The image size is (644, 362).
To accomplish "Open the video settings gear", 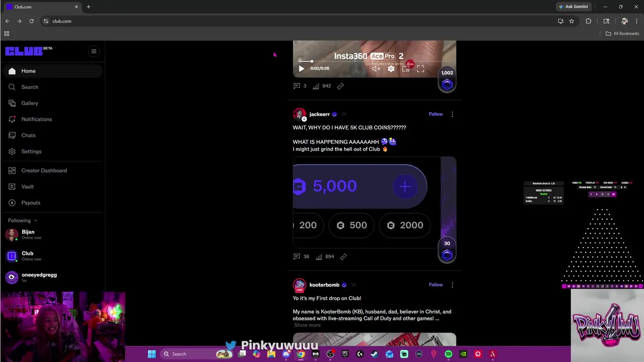I will [x=391, y=68].
